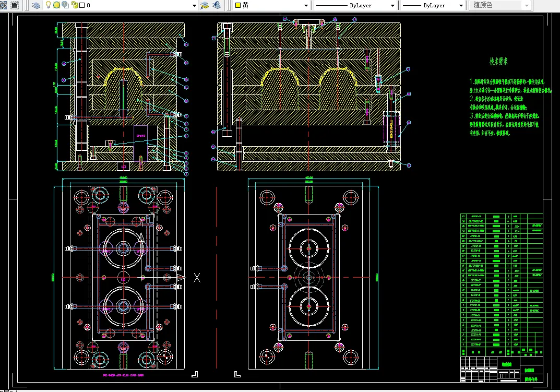Open the second ByLayer lineweight dropdown

pos(461,5)
